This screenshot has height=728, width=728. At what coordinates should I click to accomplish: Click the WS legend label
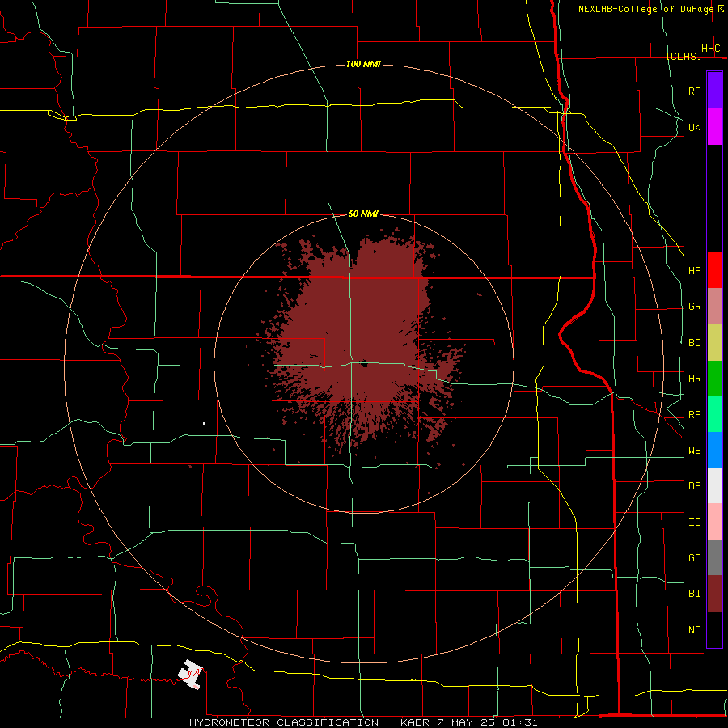click(x=694, y=451)
